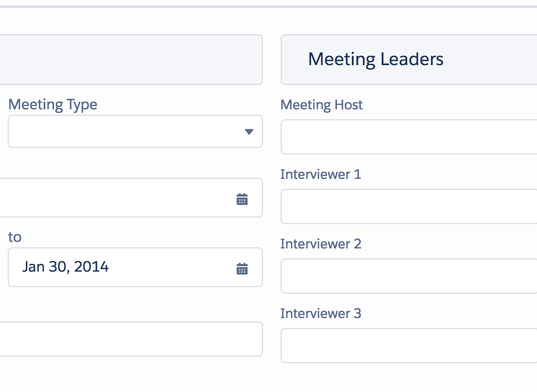Click the Meeting Type dropdown arrow
The height and width of the screenshot is (392, 537).
pos(249,132)
